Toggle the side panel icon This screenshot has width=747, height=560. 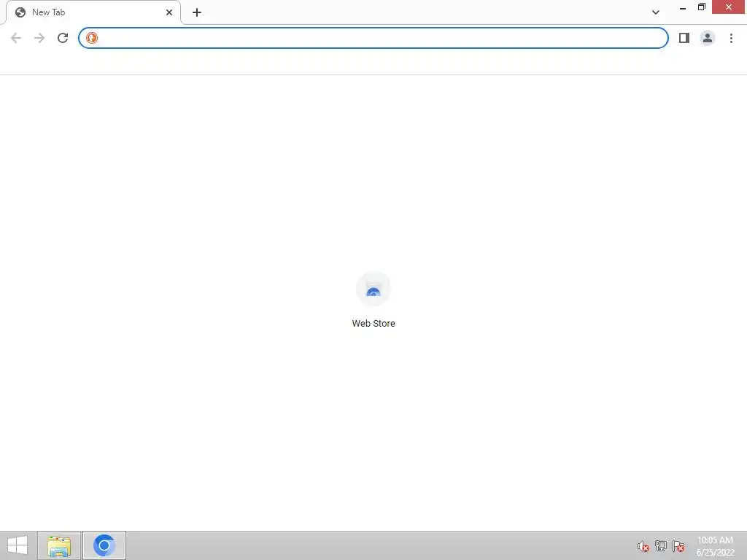point(684,38)
